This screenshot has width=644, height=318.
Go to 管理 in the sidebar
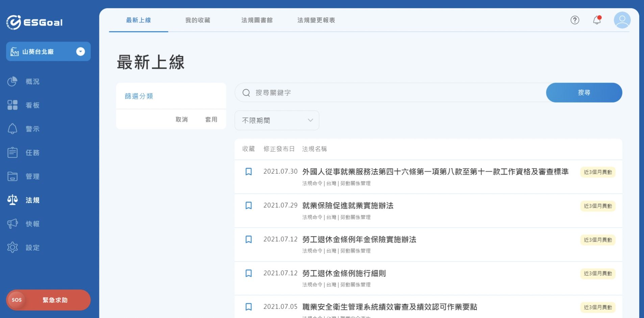[x=32, y=176]
